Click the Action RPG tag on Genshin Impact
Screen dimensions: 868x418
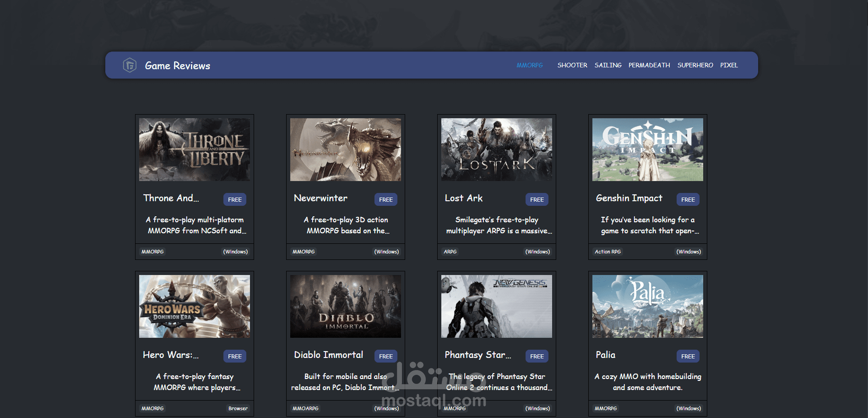[608, 252]
